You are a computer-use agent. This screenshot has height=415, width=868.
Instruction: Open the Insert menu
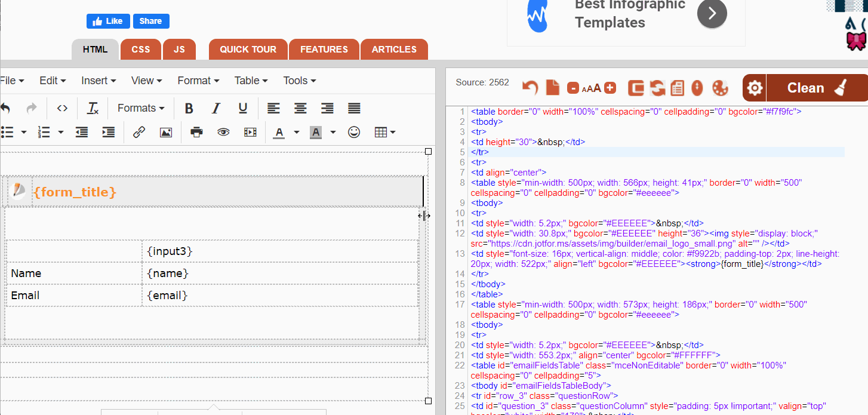[x=99, y=81]
